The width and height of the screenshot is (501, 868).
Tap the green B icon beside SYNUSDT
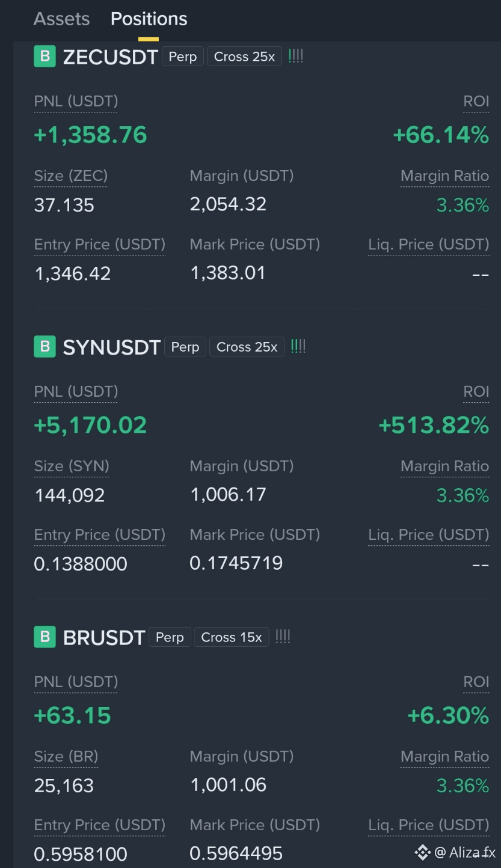point(45,346)
